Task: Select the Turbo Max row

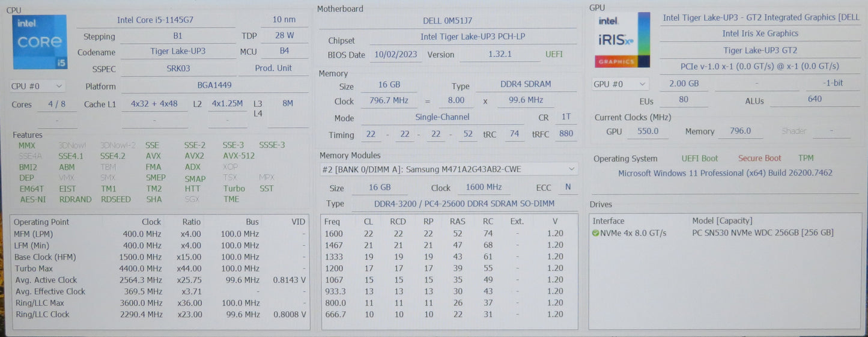Action: 159,269
